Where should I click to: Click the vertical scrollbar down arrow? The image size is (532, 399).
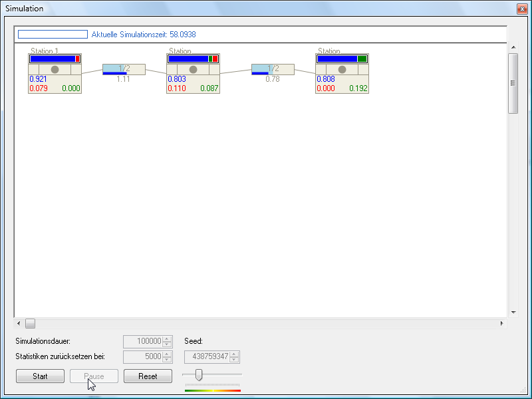click(513, 312)
